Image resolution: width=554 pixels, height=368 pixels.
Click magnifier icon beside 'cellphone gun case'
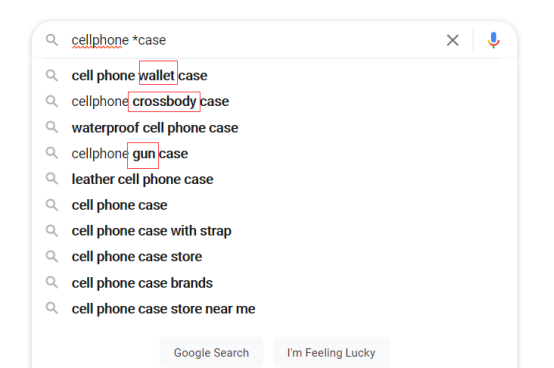click(52, 153)
